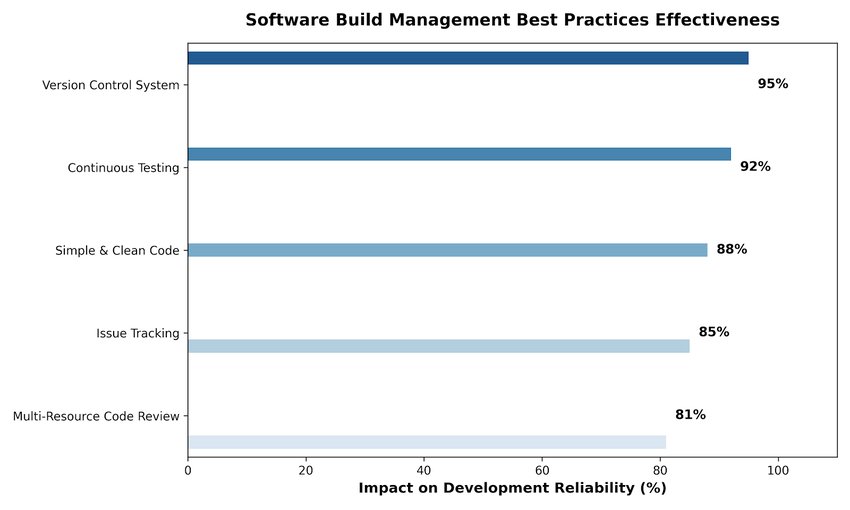Click the Continuous Testing axis label
This screenshot has width=850, height=510.
[123, 168]
